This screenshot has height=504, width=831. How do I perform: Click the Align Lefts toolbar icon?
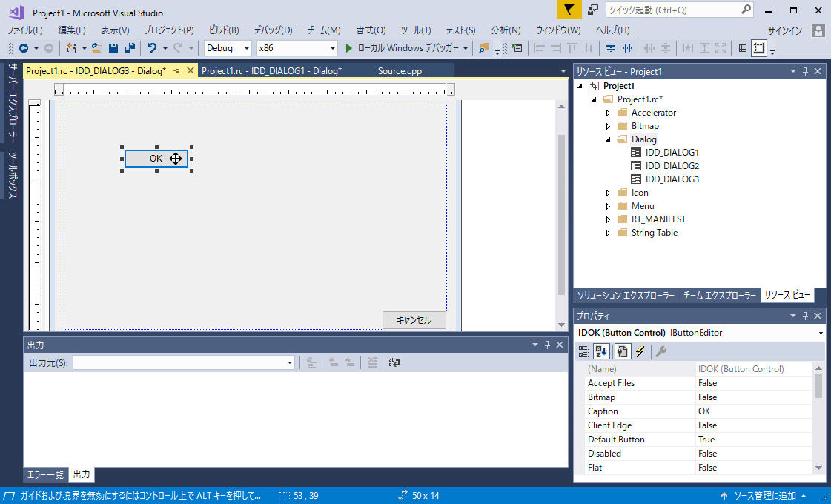pyautogui.click(x=540, y=48)
